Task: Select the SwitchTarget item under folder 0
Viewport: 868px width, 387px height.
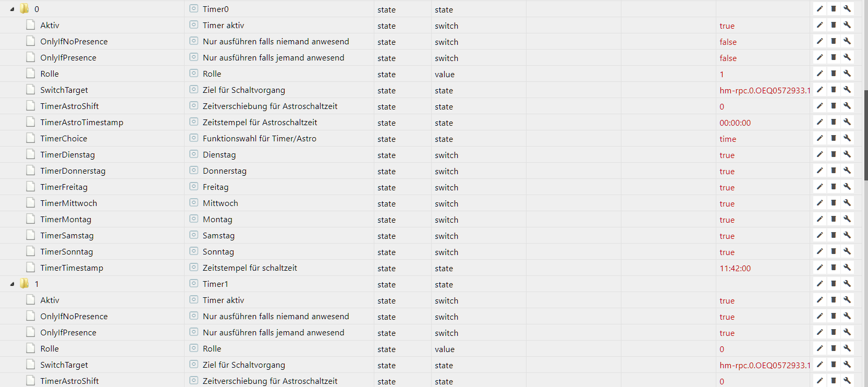Action: tap(64, 90)
